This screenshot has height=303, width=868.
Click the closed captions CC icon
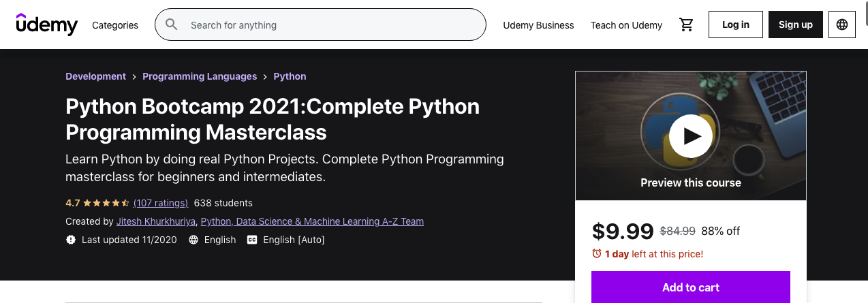click(252, 240)
